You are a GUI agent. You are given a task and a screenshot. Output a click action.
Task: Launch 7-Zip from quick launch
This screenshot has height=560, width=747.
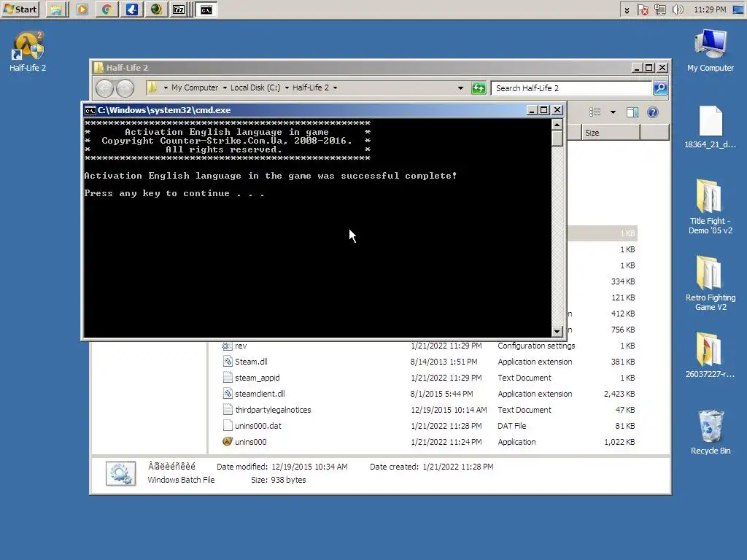pyautogui.click(x=179, y=9)
